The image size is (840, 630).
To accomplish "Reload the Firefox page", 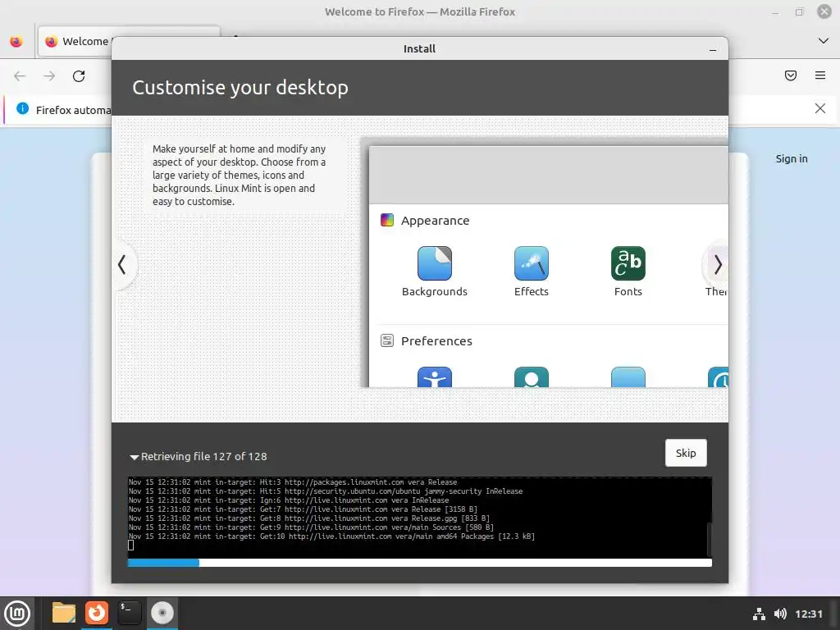I will [79, 76].
